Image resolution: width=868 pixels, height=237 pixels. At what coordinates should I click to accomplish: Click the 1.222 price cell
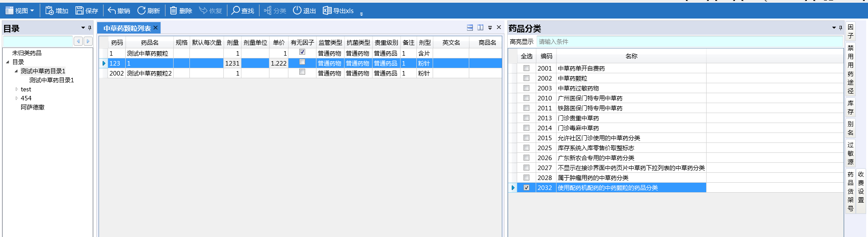click(278, 63)
